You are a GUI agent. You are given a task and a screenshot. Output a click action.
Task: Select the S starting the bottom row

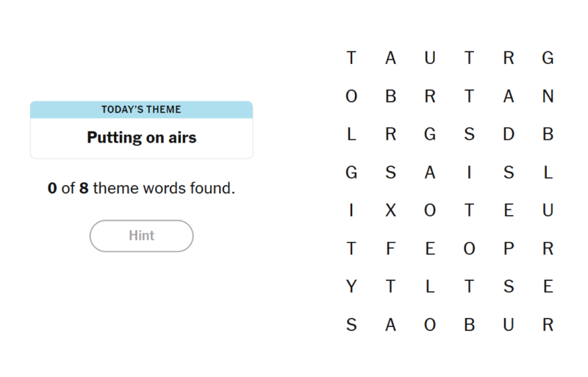pos(351,325)
